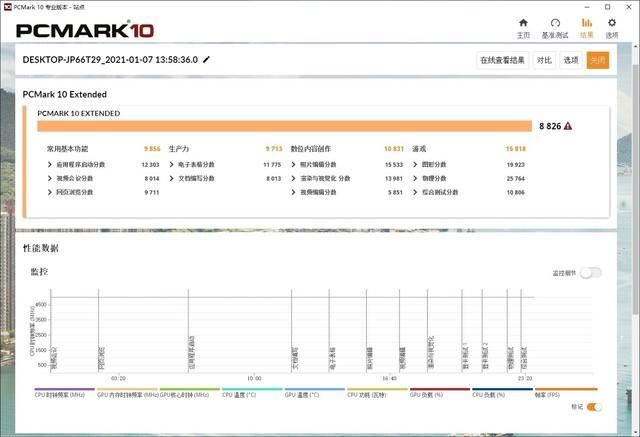640x437 pixels.
Task: Click the 视频编辑 marker line in chart
Action: click(x=400, y=331)
